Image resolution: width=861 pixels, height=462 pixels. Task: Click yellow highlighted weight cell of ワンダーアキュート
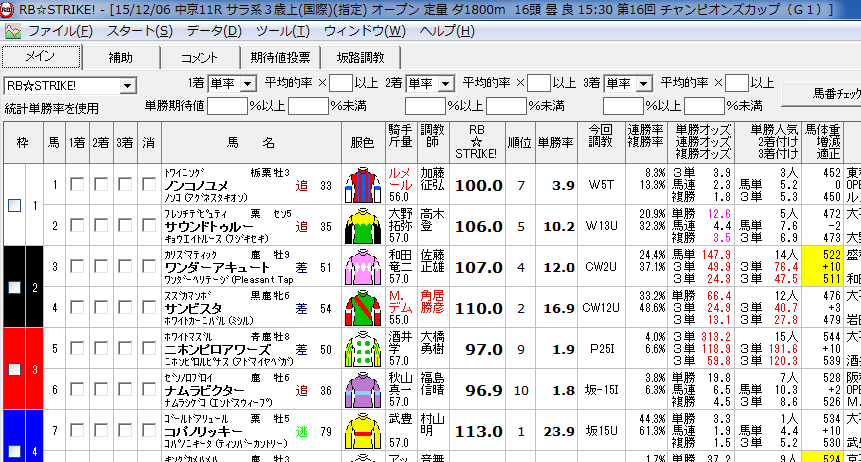[x=822, y=267]
